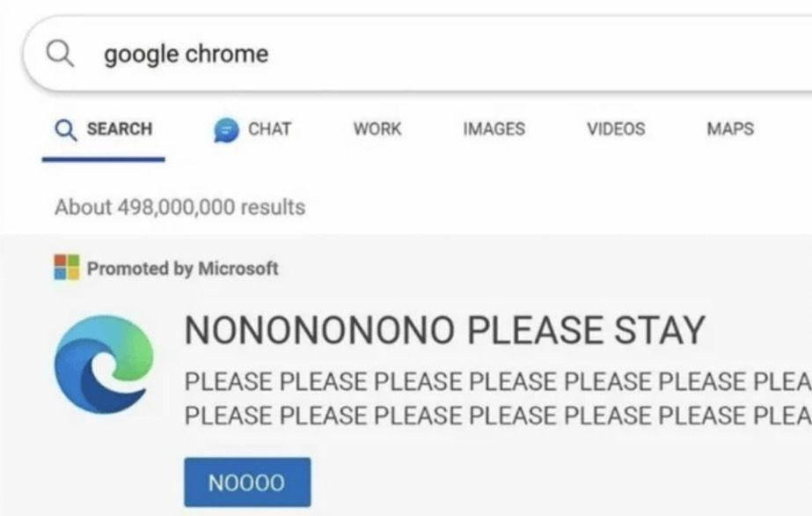Click the blue chat bubble icon
This screenshot has height=516, width=812.
(x=226, y=130)
